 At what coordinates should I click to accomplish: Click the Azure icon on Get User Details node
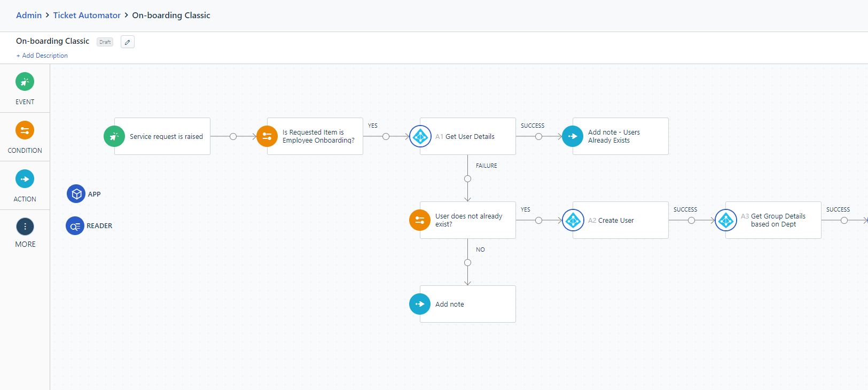pyautogui.click(x=420, y=136)
